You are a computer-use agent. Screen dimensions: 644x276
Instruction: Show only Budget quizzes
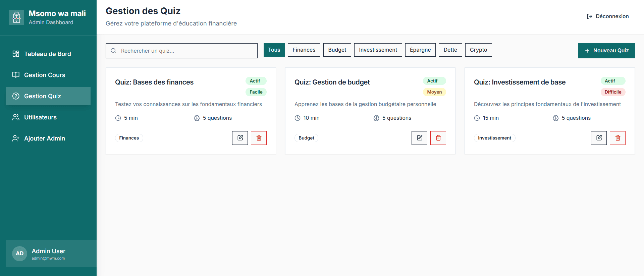pos(337,50)
